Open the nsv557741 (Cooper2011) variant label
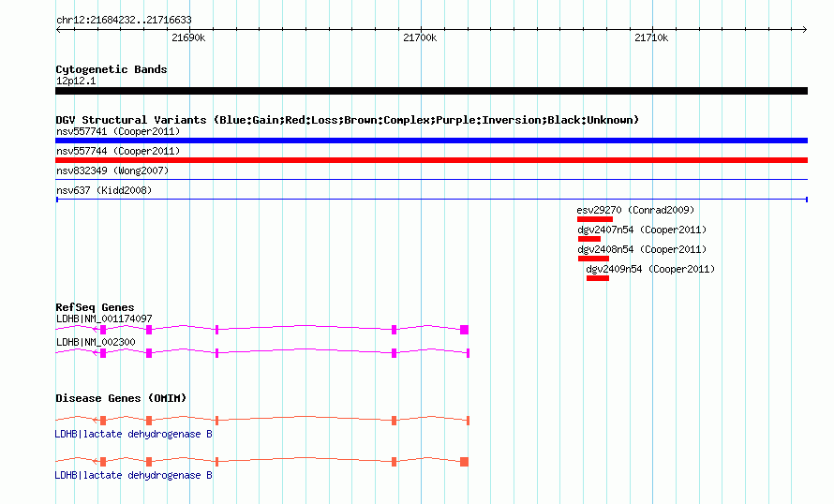This screenshot has height=504, width=834. click(118, 131)
